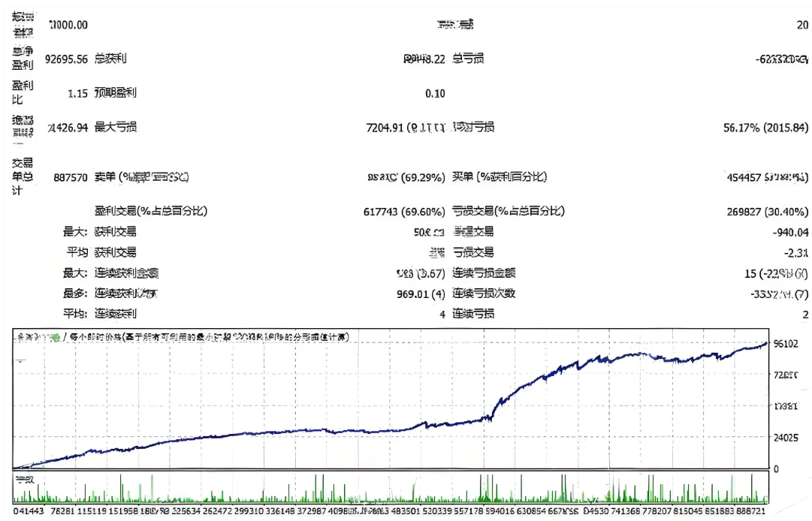The image size is (812, 521).
Task: Select the 预期盈利 label
Action: [x=116, y=94]
